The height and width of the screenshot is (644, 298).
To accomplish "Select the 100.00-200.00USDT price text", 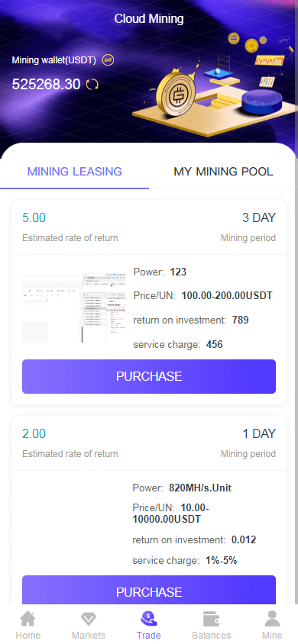I will click(227, 295).
